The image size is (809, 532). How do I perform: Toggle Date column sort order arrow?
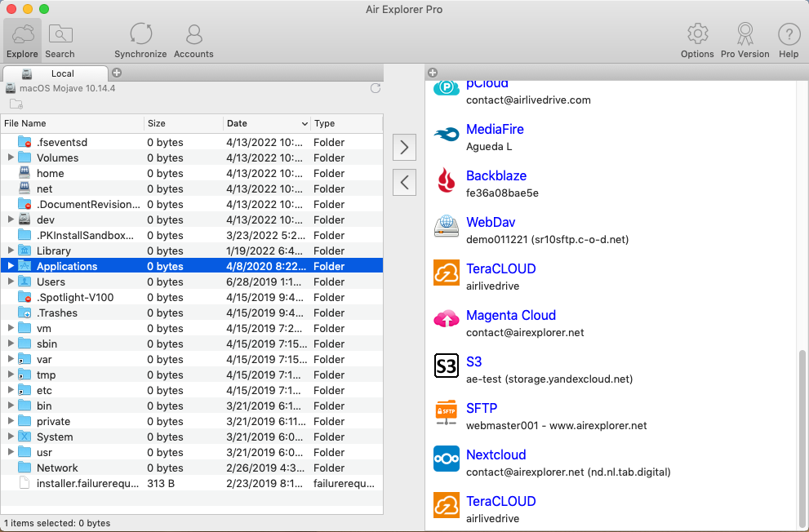tap(304, 124)
